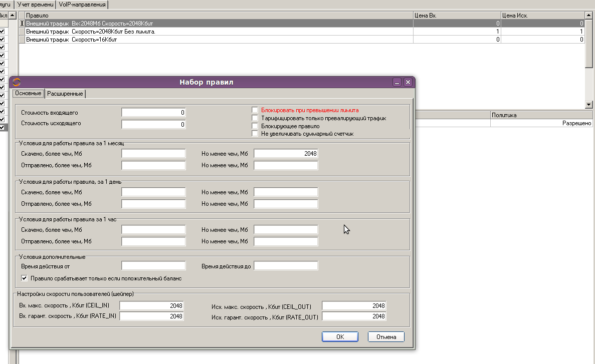Click the rules list scroll up arrow
The image size is (595, 364).
[589, 15]
